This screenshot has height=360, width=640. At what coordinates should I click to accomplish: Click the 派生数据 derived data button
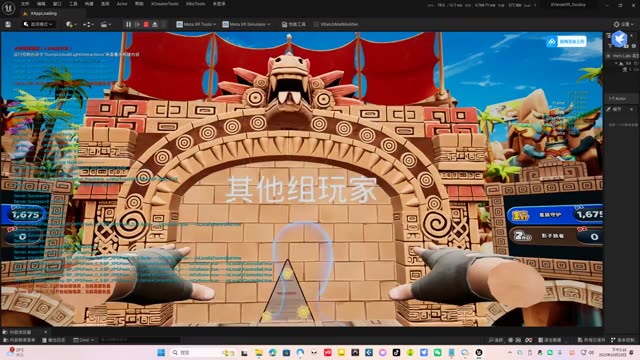click(x=550, y=340)
